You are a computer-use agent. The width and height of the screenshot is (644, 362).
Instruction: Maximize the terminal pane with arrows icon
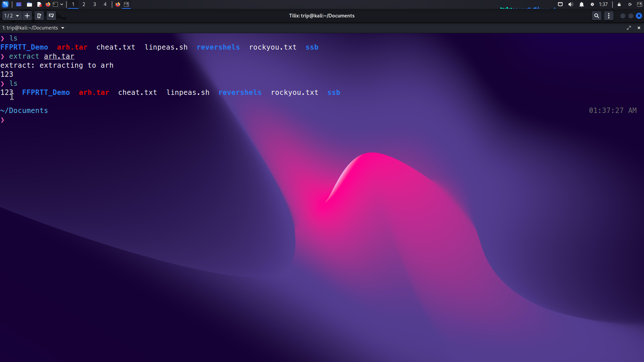point(629,28)
